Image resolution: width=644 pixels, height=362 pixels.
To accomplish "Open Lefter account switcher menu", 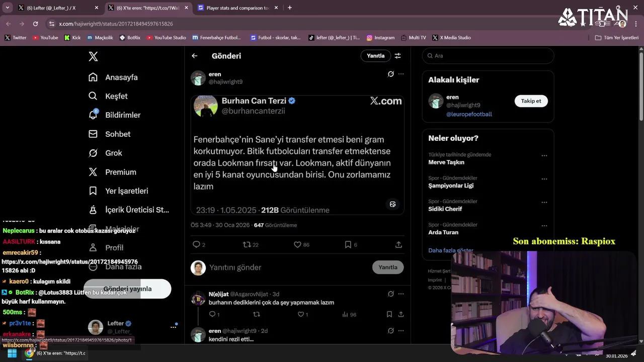I will (133, 327).
